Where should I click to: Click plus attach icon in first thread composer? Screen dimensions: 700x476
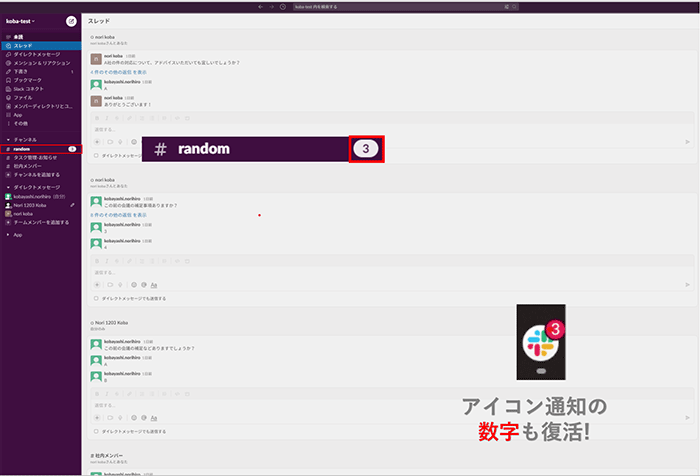tap(97, 142)
